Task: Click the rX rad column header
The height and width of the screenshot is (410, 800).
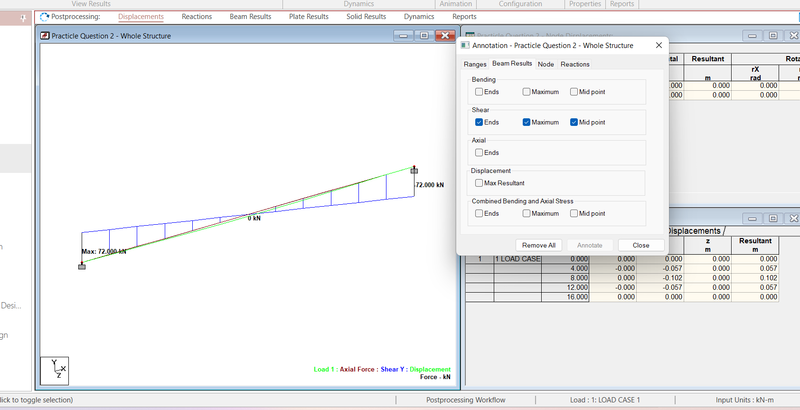Action: 755,73
